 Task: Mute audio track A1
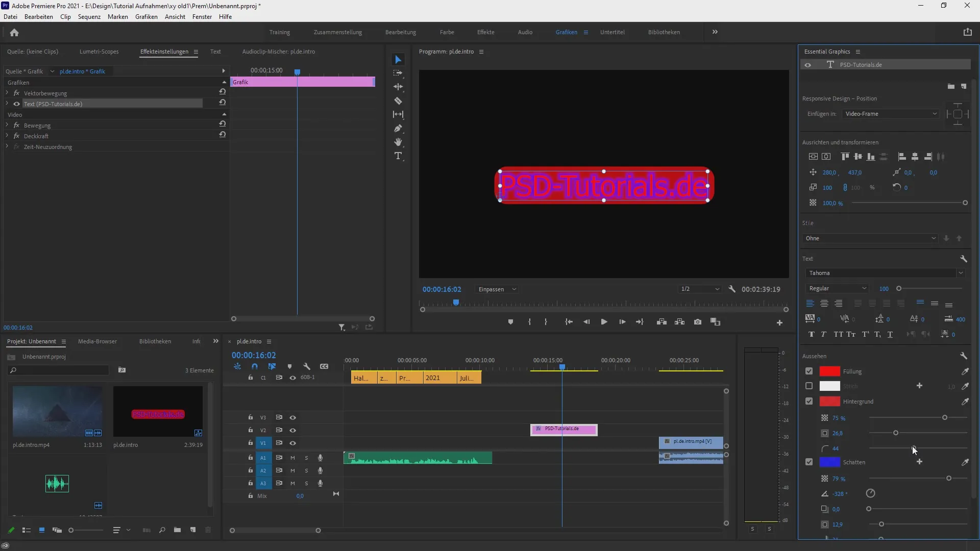[292, 458]
